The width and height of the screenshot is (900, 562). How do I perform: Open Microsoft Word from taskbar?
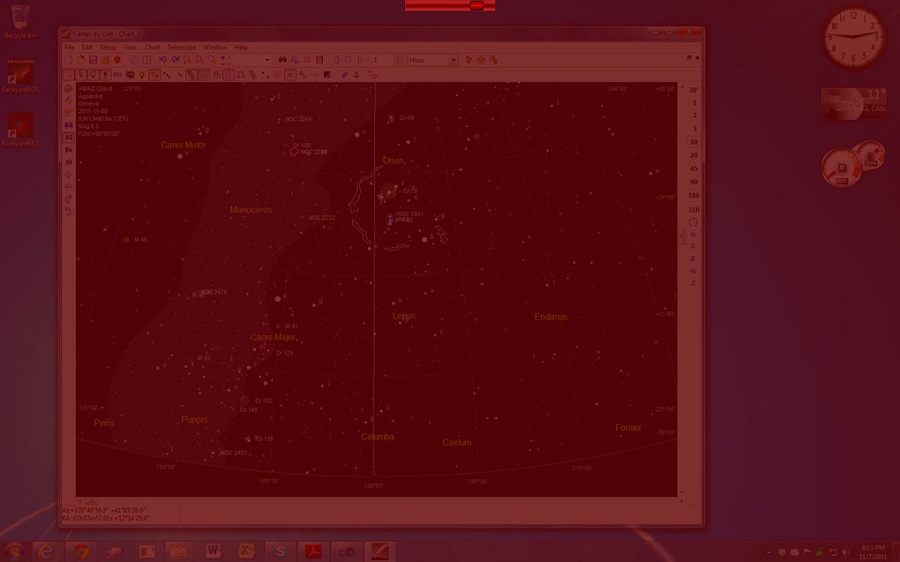coord(213,552)
